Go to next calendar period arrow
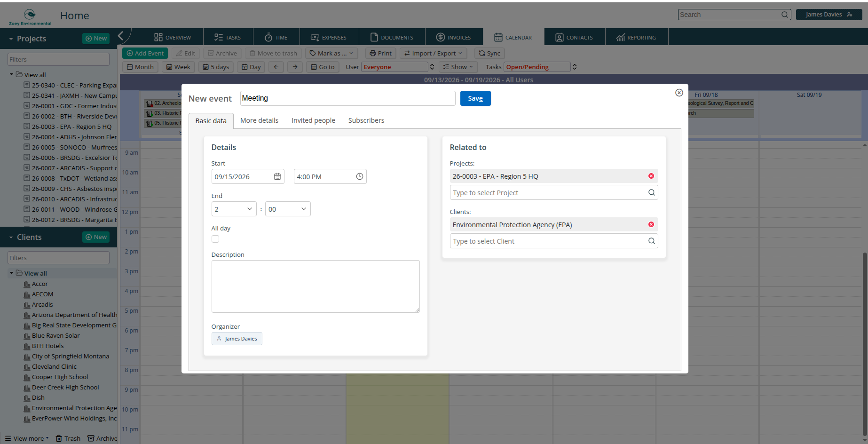 tap(295, 67)
